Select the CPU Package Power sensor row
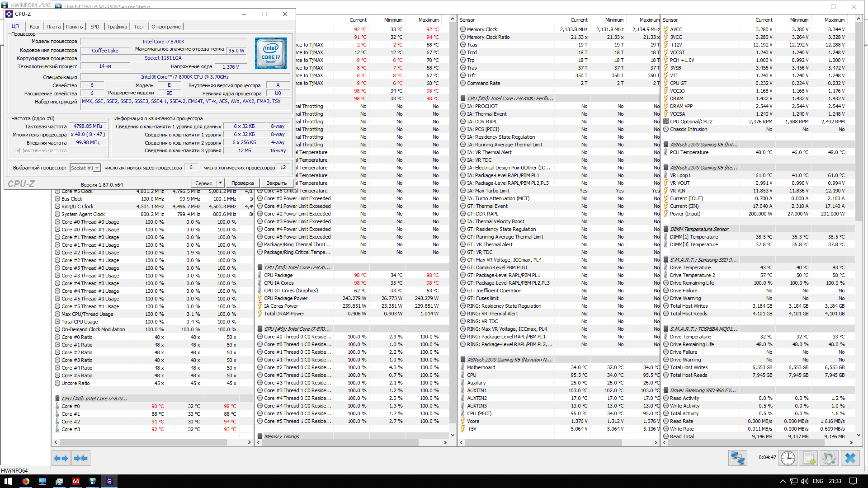Image resolution: width=868 pixels, height=488 pixels. click(x=286, y=298)
